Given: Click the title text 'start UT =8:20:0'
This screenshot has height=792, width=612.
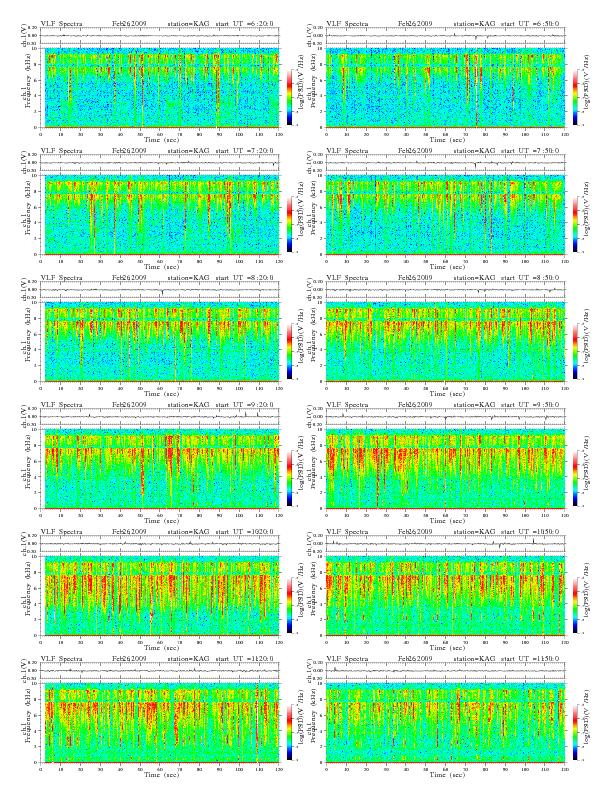Looking at the screenshot, I should [x=244, y=278].
